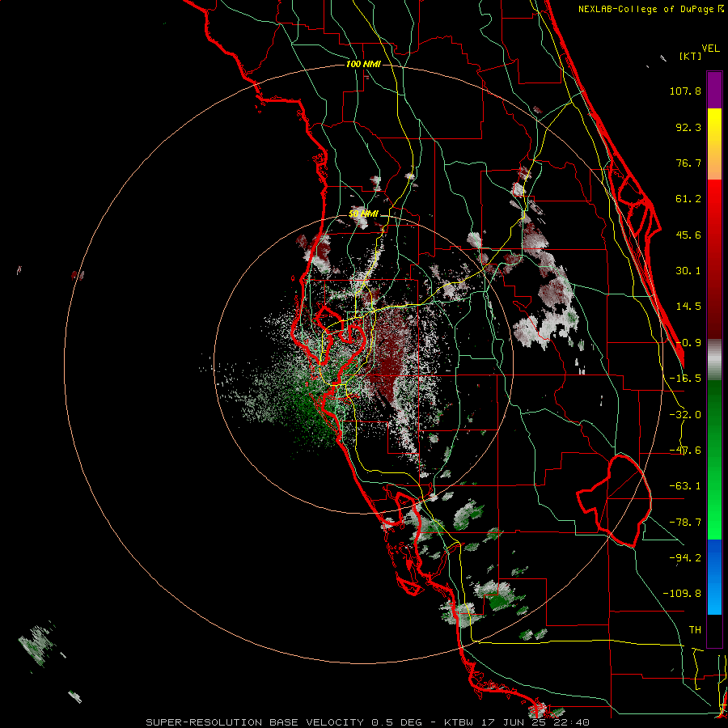Click the VEL scale title

tap(710, 49)
